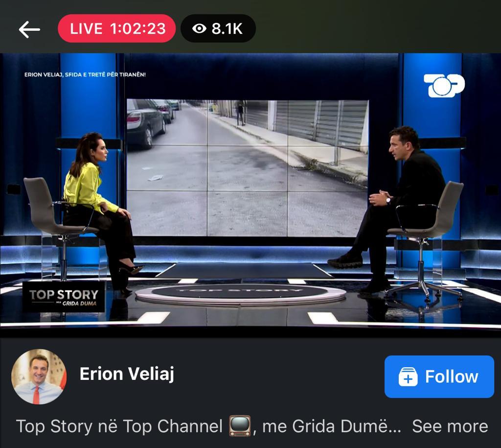Tap the back arrow icon
The height and width of the screenshot is (448, 501).
[29, 29]
